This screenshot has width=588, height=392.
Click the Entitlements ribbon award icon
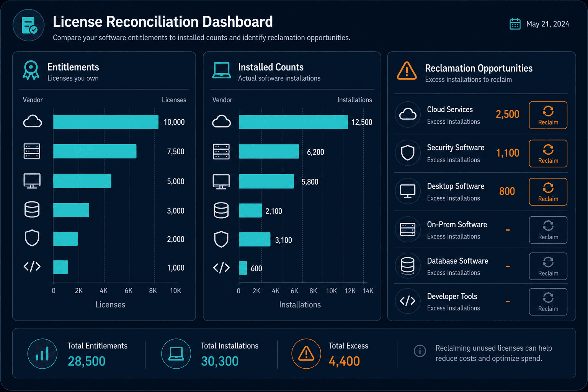pos(31,70)
